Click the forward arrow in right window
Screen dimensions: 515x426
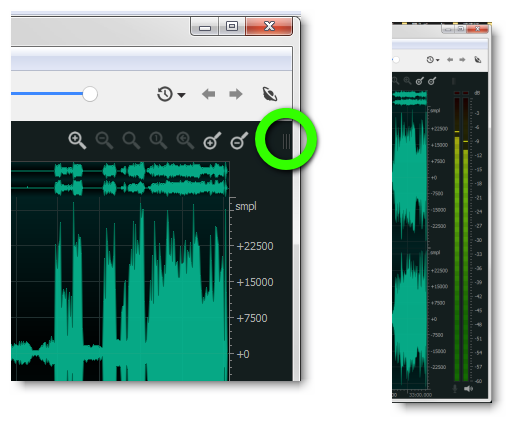click(462, 60)
